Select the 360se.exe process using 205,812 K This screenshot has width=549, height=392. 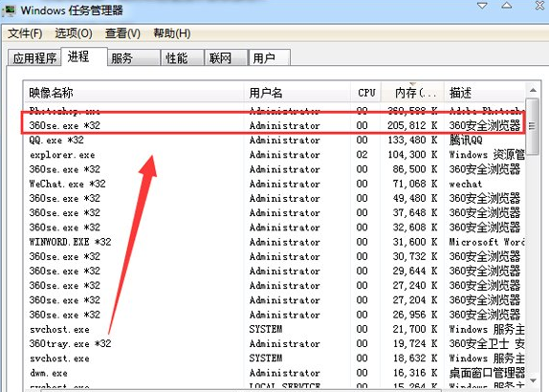coord(274,125)
